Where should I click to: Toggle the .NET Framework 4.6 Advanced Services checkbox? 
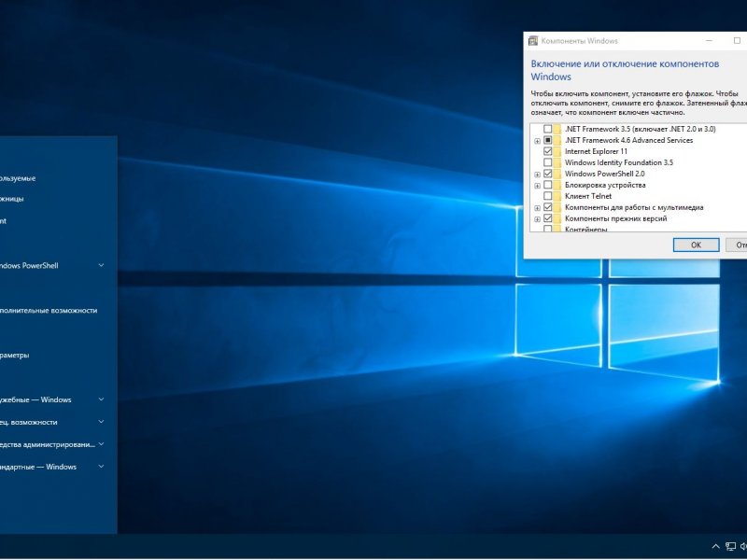pos(548,141)
